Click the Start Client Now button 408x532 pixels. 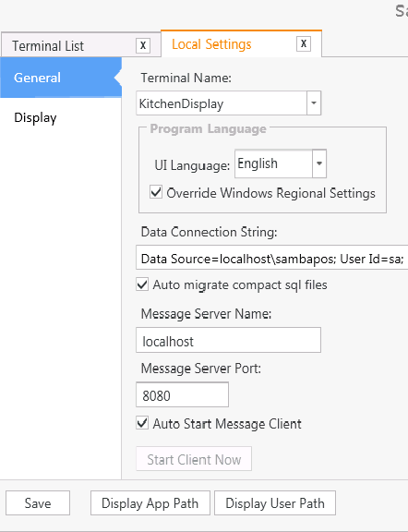(x=194, y=459)
